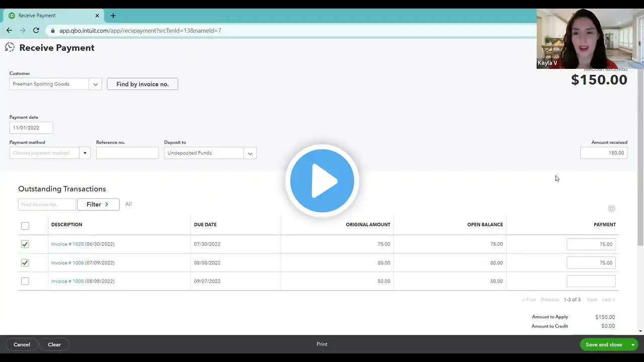Click the Find Invoice No. search box
The image size is (644, 362).
pos(47,205)
